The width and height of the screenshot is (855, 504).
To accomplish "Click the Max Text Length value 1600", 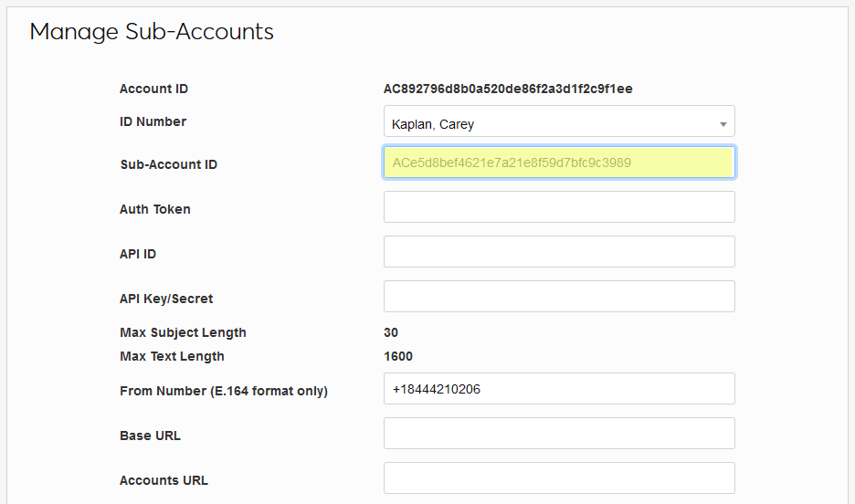I will tap(398, 356).
